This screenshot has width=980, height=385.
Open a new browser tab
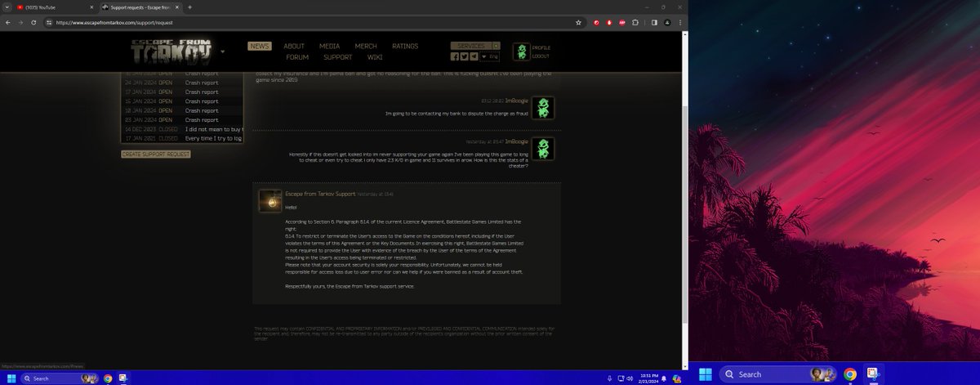coord(189,7)
